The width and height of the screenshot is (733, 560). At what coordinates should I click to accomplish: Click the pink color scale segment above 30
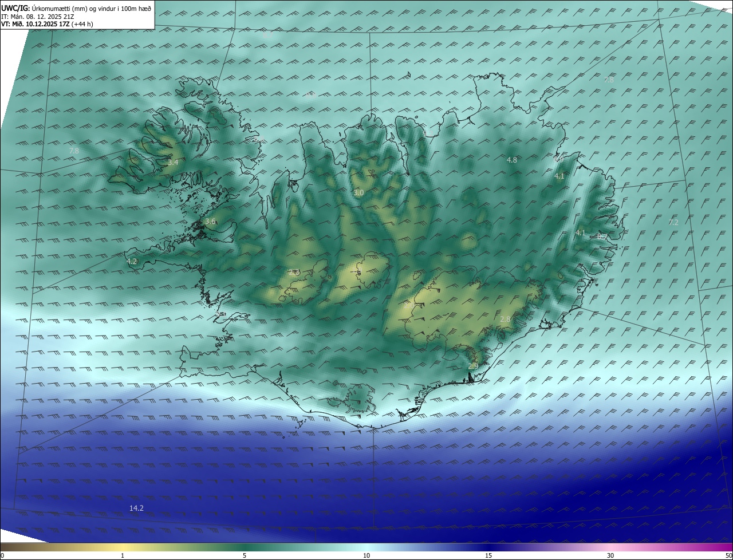pyautogui.click(x=610, y=547)
